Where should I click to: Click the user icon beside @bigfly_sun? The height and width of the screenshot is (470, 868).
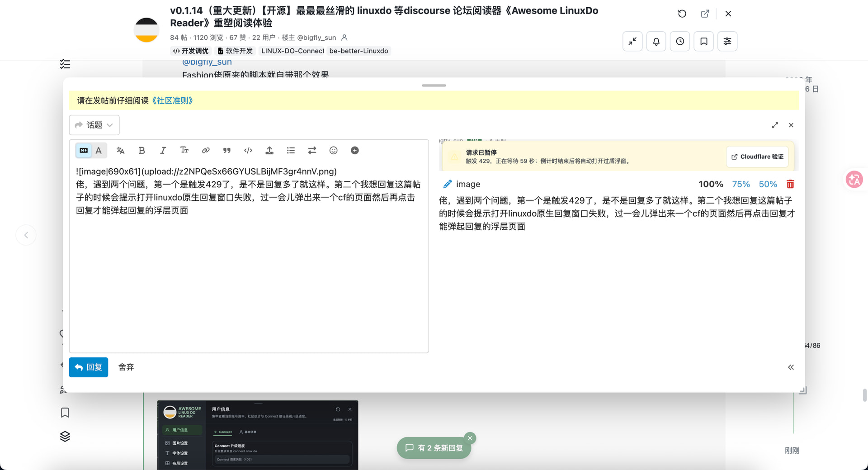tap(344, 38)
